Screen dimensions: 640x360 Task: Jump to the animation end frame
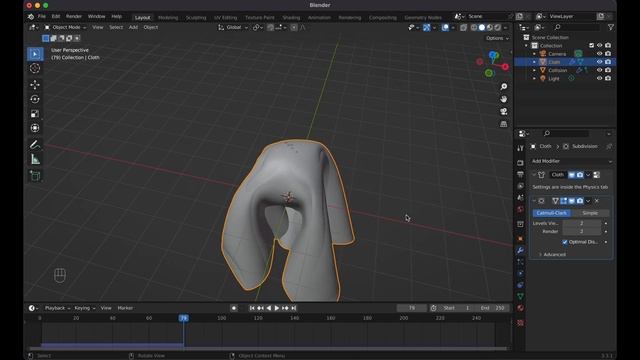tap(293, 308)
